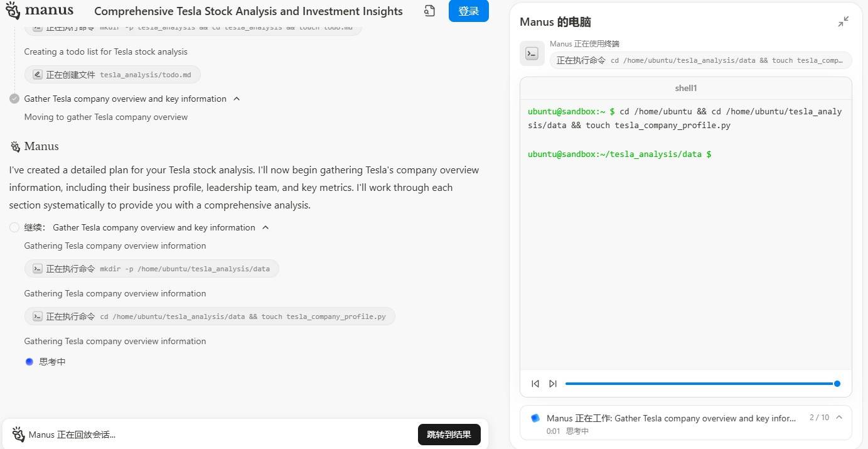Image resolution: width=868 pixels, height=449 pixels.
Task: Open the mkdir data command chip
Action: pyautogui.click(x=151, y=269)
